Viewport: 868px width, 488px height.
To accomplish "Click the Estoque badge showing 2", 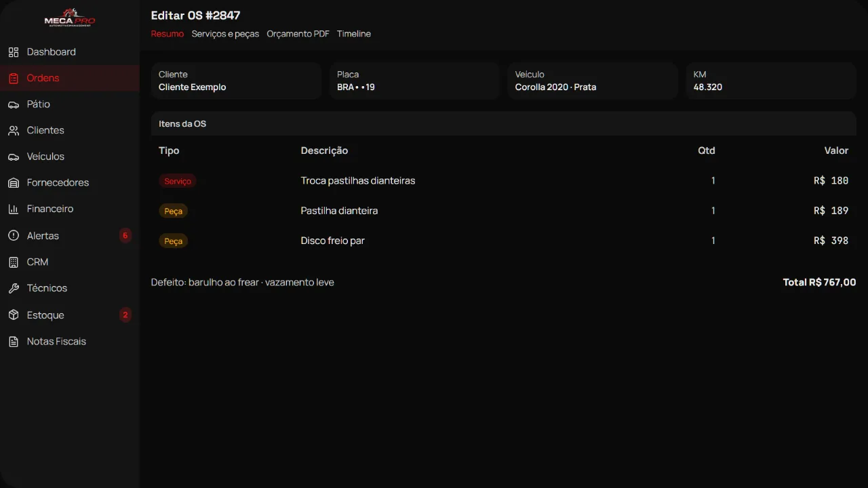I will tap(125, 314).
